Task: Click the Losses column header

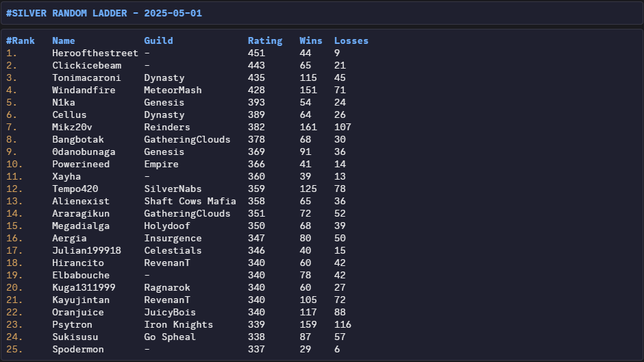Action: 351,40
